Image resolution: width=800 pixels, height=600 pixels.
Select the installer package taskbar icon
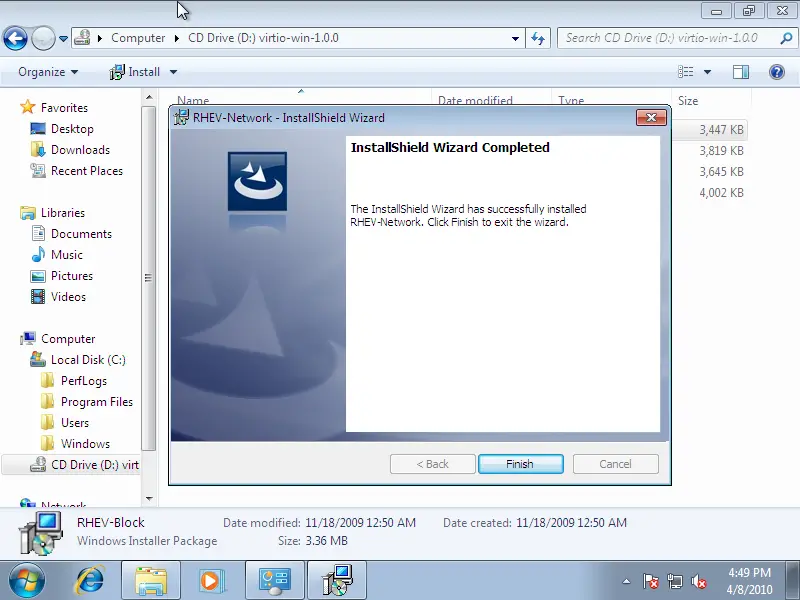[x=336, y=579]
